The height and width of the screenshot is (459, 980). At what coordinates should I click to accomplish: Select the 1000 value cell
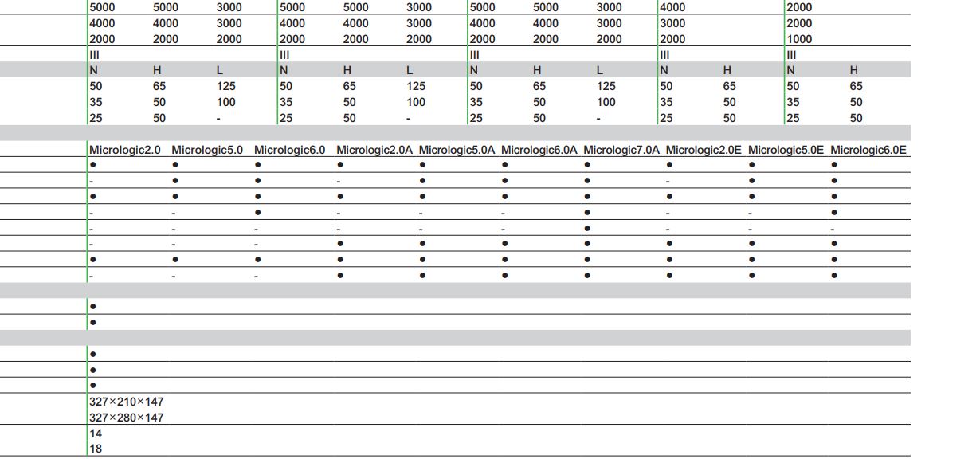click(799, 39)
